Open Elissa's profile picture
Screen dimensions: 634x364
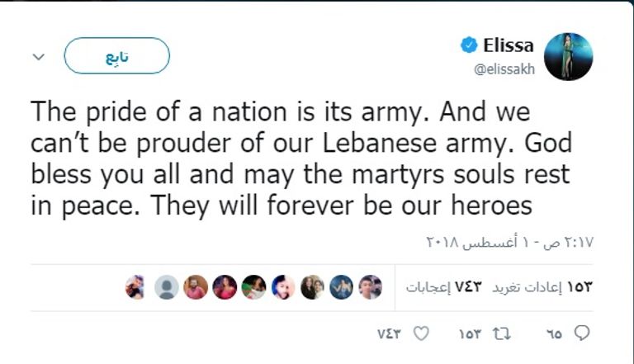pyautogui.click(x=569, y=56)
